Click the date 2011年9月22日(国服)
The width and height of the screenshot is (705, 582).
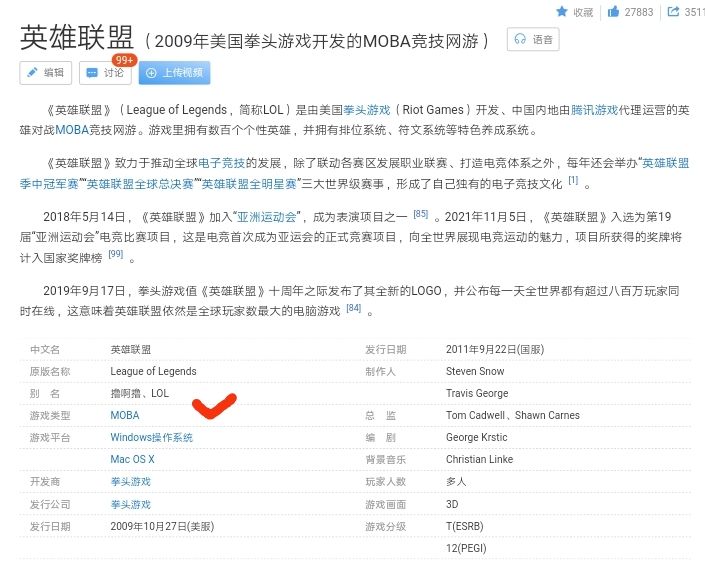click(x=495, y=349)
